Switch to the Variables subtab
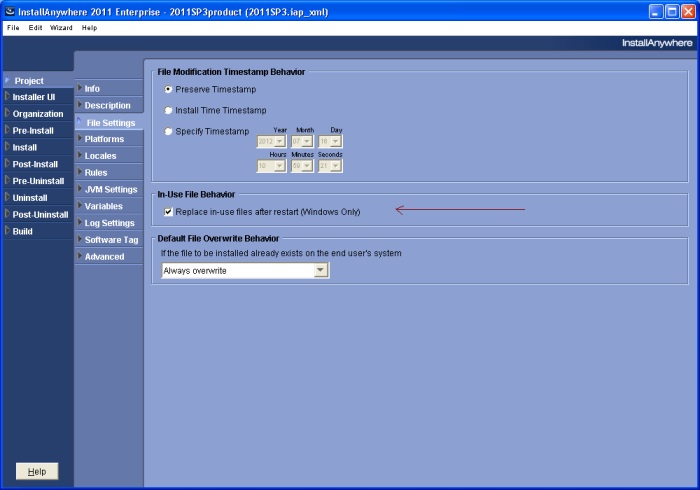700x490 pixels. pyautogui.click(x=109, y=206)
